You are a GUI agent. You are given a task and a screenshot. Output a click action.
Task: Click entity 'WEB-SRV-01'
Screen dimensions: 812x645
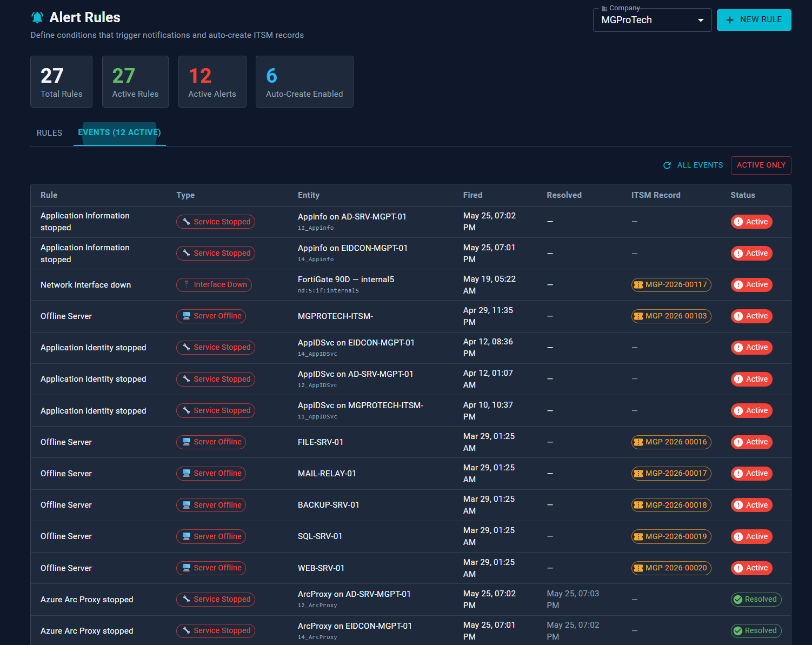(x=321, y=568)
